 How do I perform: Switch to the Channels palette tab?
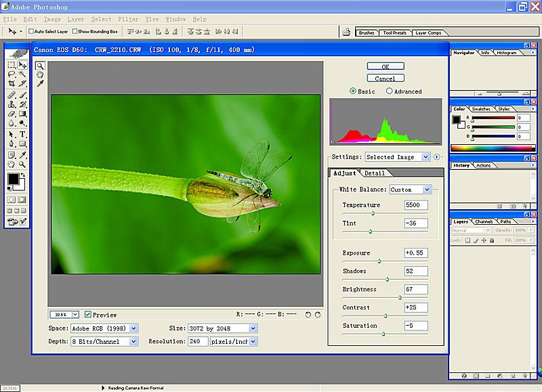pos(484,221)
